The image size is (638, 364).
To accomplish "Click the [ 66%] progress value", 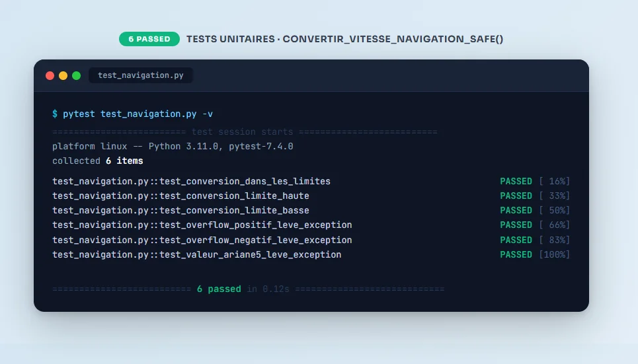I will [555, 225].
